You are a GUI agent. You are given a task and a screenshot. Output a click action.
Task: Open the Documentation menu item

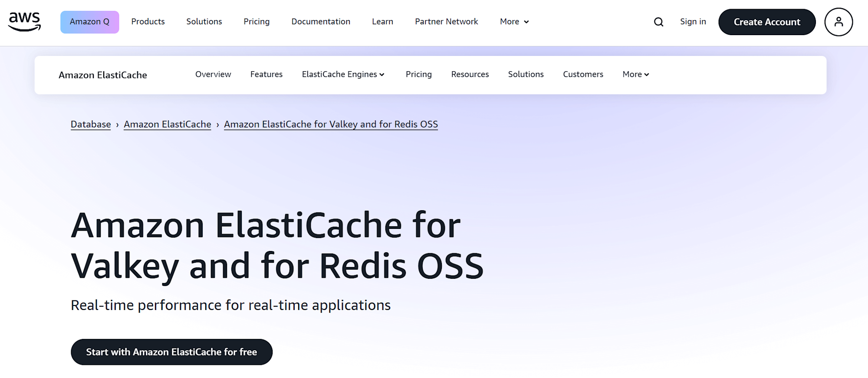click(x=321, y=22)
